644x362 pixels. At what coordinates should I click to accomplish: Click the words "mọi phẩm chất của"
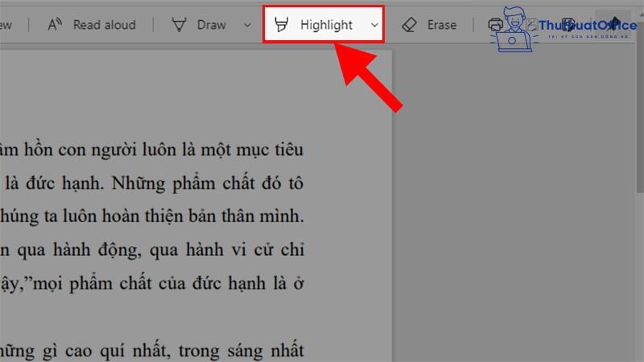(109, 284)
